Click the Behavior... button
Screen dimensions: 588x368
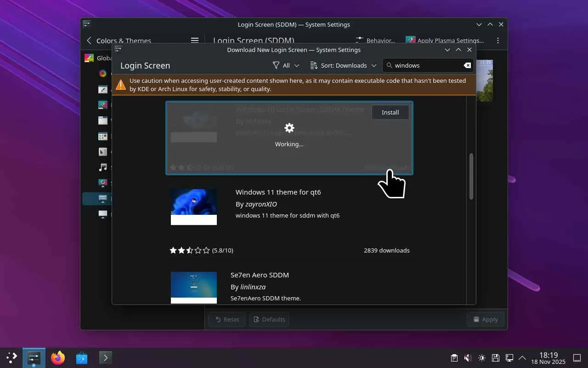(375, 40)
